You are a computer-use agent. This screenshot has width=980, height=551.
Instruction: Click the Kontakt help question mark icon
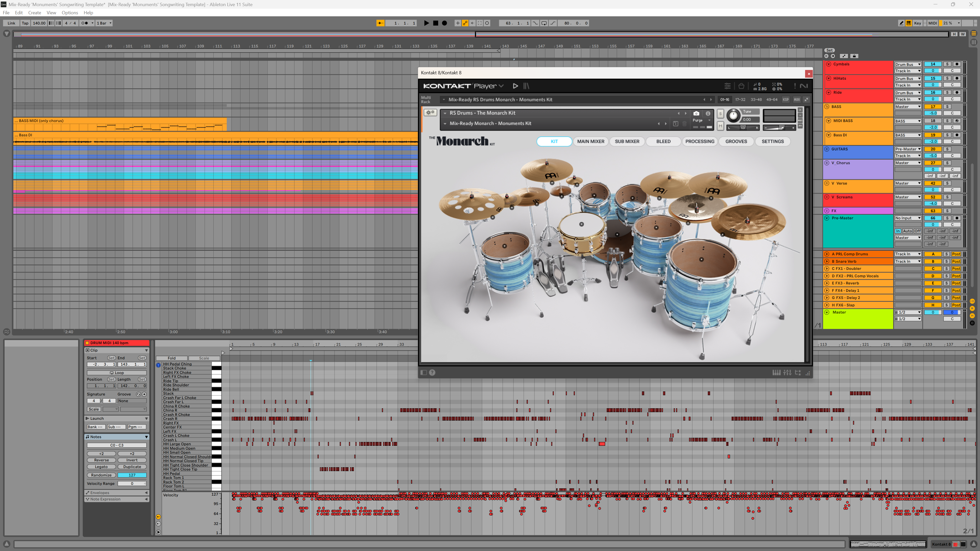click(432, 373)
